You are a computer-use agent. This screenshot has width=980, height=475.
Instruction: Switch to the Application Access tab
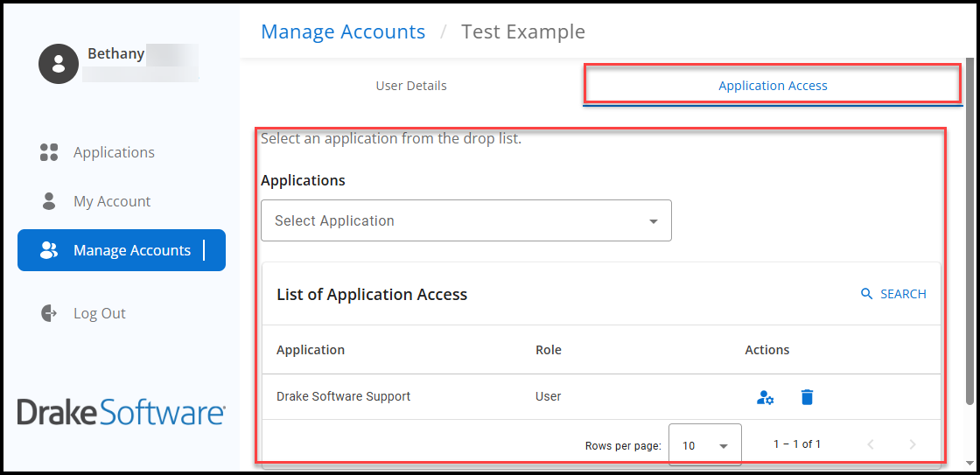[x=773, y=86]
